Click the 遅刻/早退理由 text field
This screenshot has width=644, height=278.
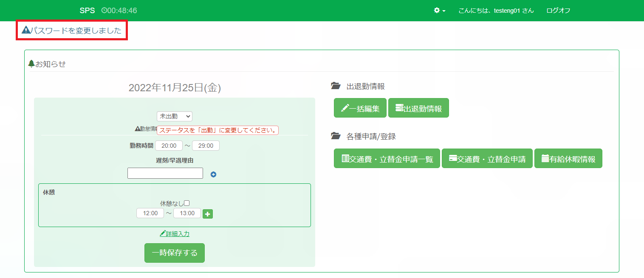coord(165,173)
